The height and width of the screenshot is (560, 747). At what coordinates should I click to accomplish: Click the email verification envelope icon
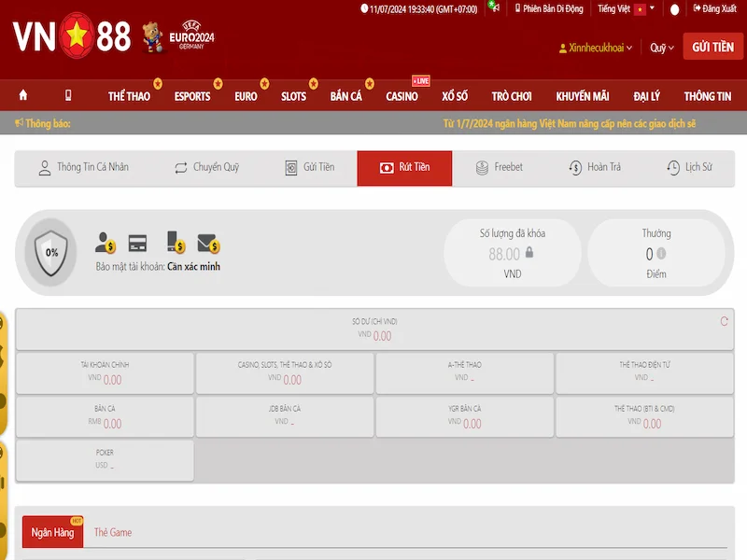(207, 245)
